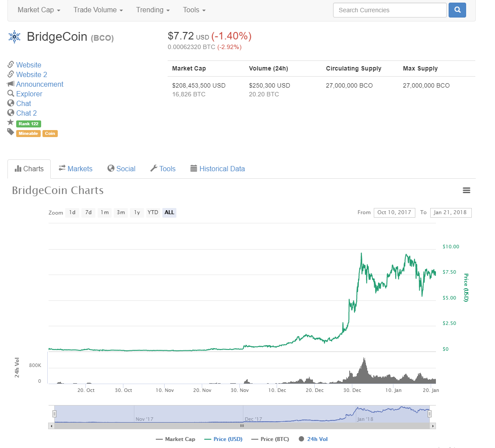Click the megaphone icon beside Announcement
495x448 pixels.
pyautogui.click(x=11, y=84)
